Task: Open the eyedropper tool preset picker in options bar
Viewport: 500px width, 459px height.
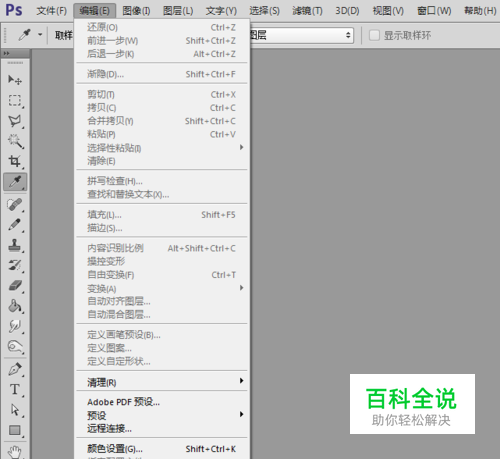Action: [x=40, y=34]
